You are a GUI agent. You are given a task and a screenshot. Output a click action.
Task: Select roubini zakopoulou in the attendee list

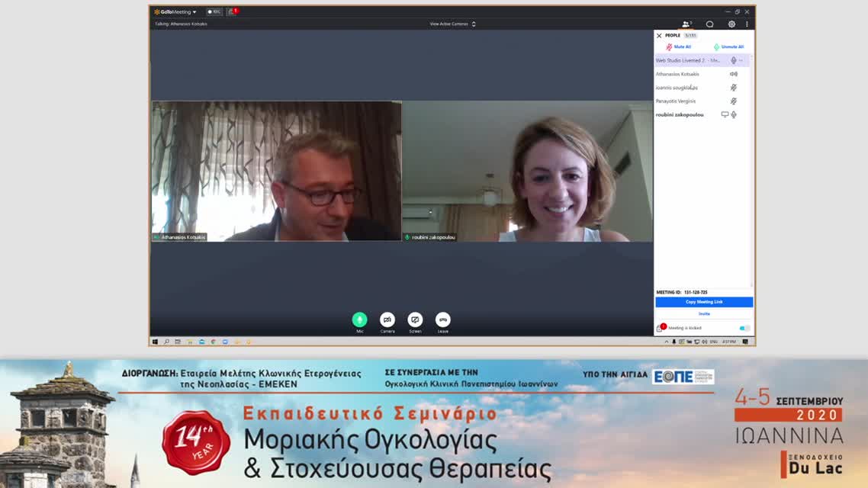[x=680, y=114]
